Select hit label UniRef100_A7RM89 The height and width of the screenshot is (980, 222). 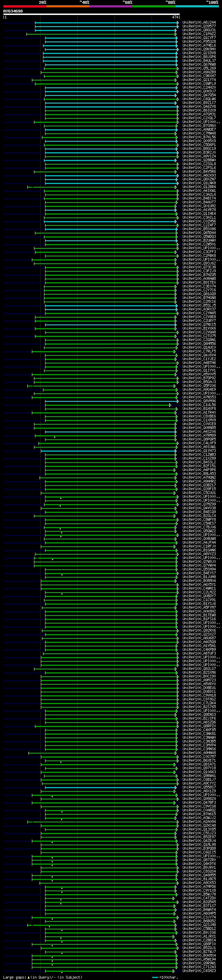tap(199, 436)
